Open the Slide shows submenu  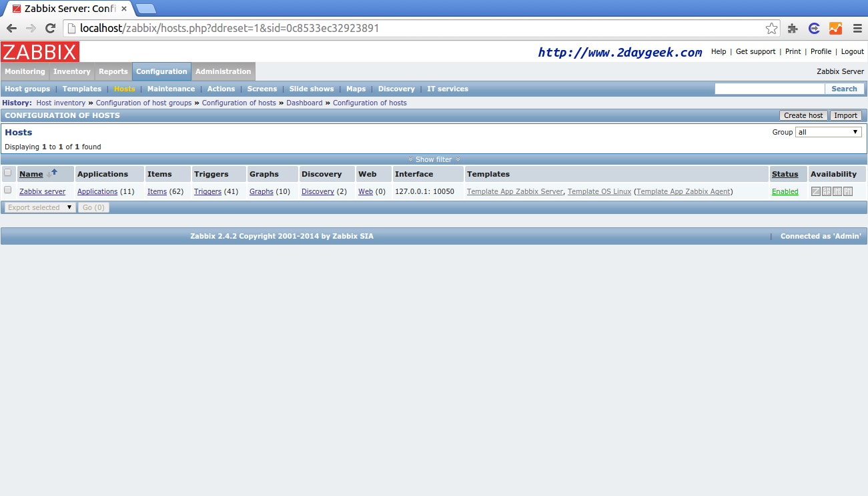312,89
